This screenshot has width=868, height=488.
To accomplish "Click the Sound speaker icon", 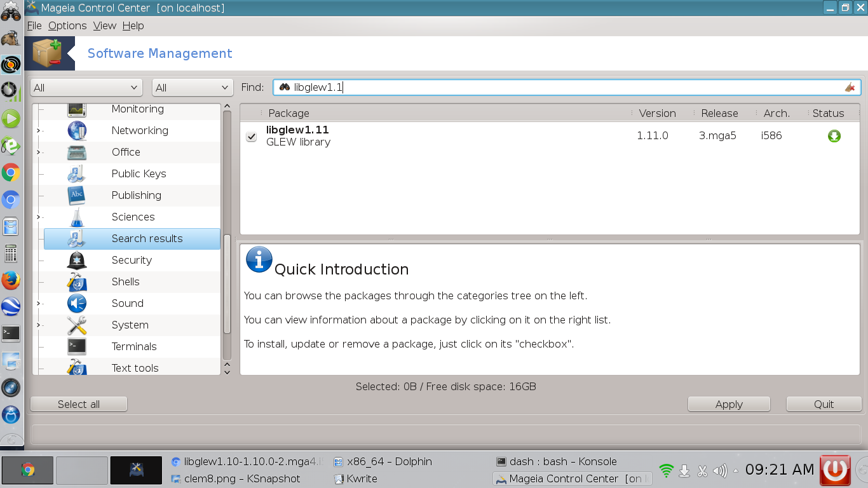I will 77,303.
